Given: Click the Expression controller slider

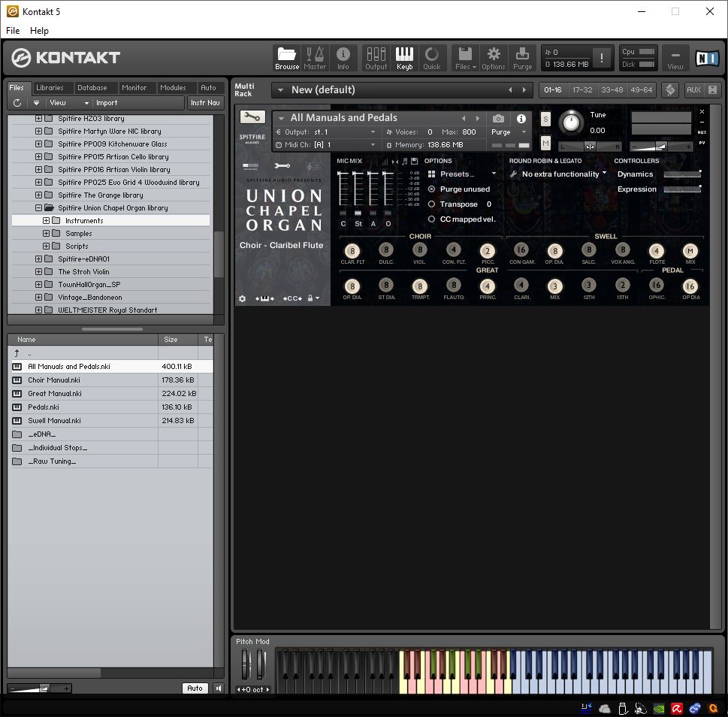Looking at the screenshot, I should [x=682, y=189].
